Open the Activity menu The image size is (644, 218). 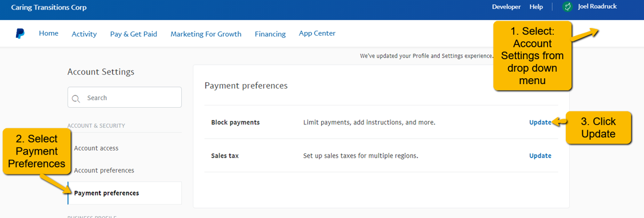[84, 34]
